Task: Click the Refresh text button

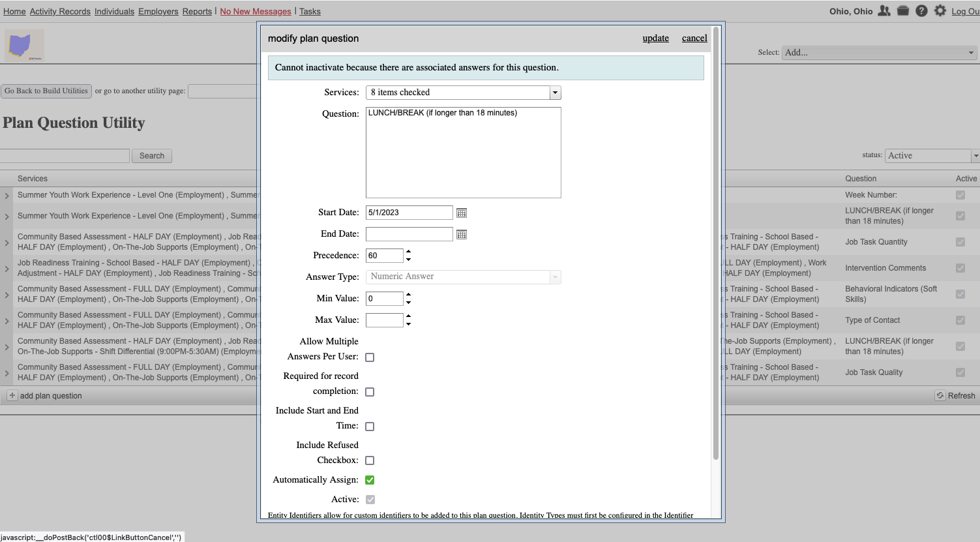Action: 961,396
